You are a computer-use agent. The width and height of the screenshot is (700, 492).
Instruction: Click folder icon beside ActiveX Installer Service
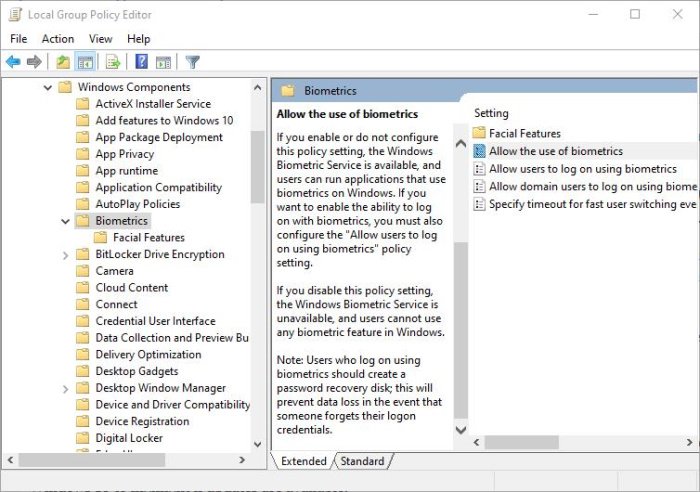click(83, 104)
